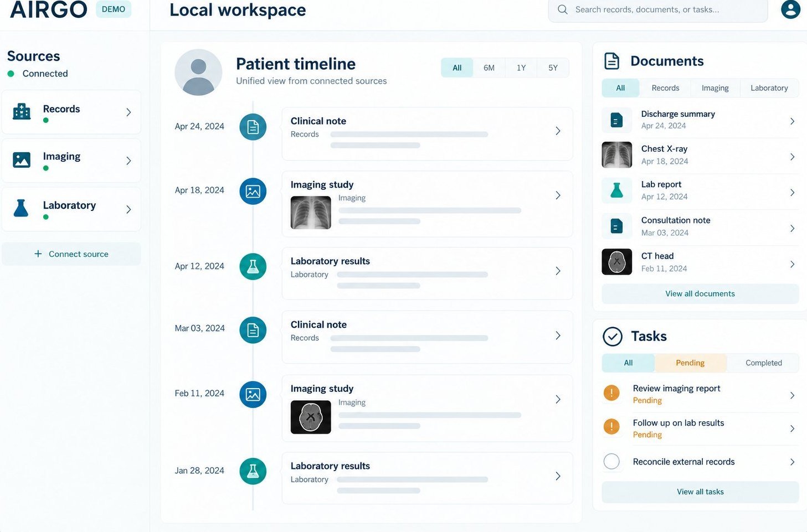This screenshot has height=532, width=807.
Task: Filter tasks by Completed tab
Action: tap(763, 363)
